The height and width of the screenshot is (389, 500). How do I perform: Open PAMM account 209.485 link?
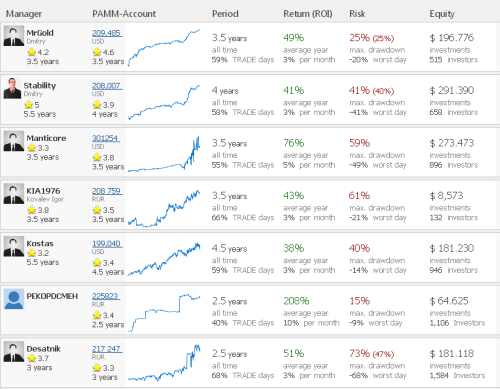pos(107,33)
